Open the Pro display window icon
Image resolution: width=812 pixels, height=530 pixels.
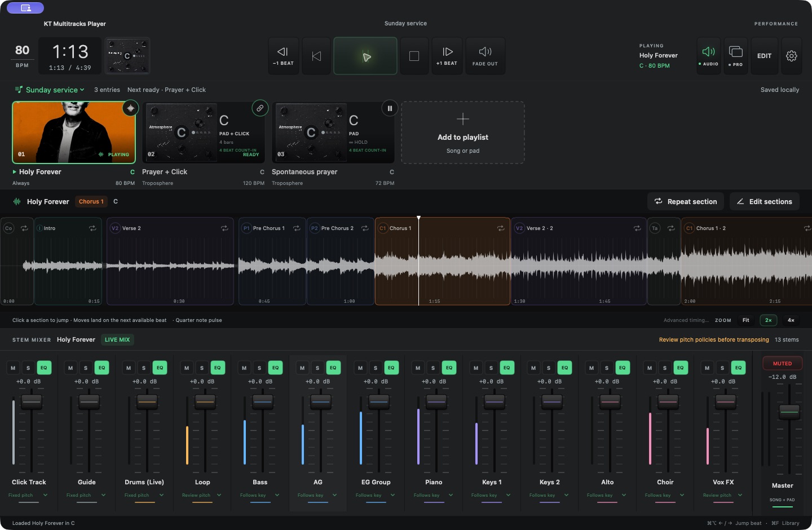pyautogui.click(x=736, y=56)
